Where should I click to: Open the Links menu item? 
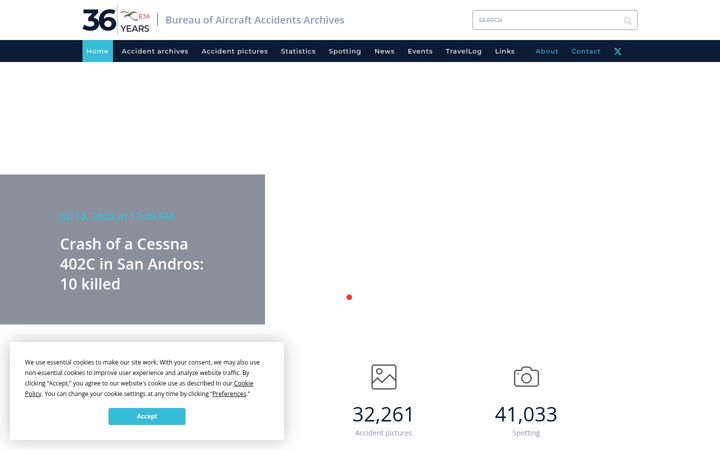pos(505,51)
